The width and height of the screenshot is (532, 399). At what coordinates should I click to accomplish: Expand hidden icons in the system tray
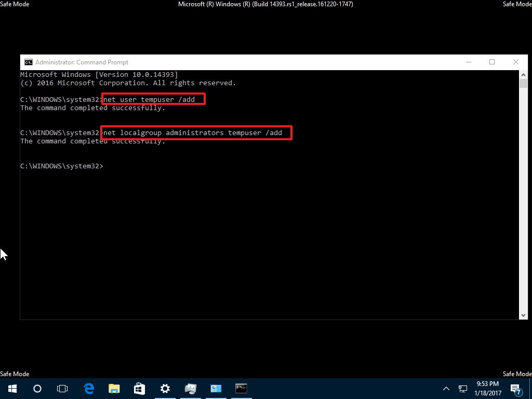pos(446,388)
